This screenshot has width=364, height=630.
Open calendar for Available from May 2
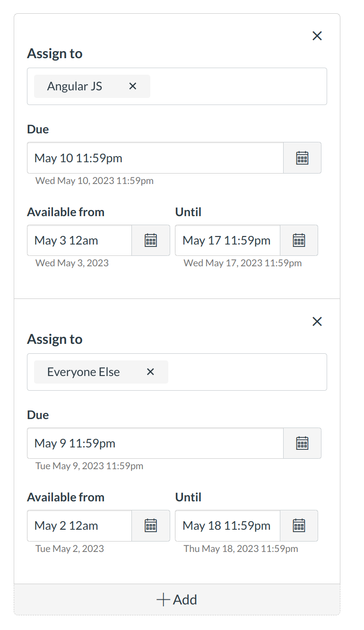point(151,525)
